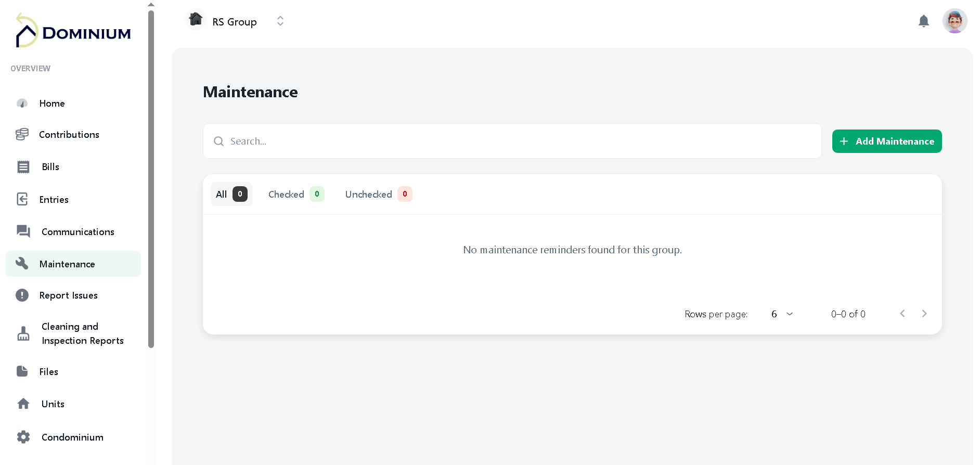The image size is (980, 465).
Task: Focus the Search input field
Action: (512, 141)
